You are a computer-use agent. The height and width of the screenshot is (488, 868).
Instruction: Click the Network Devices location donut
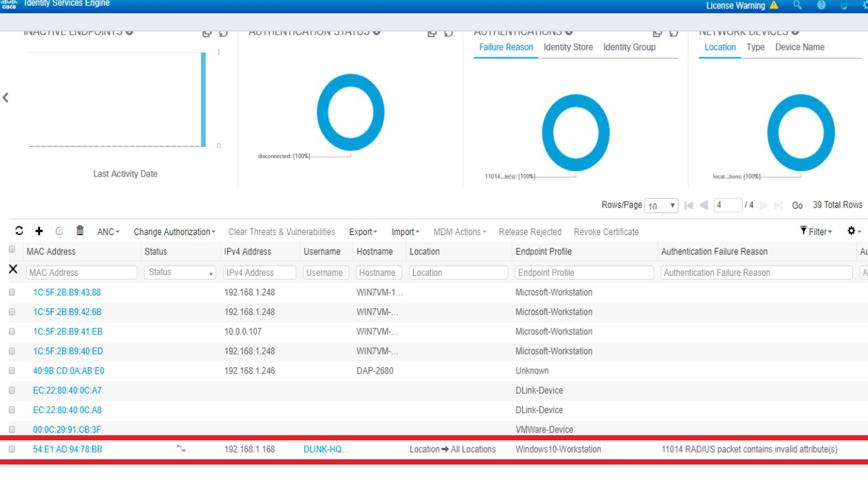801,133
